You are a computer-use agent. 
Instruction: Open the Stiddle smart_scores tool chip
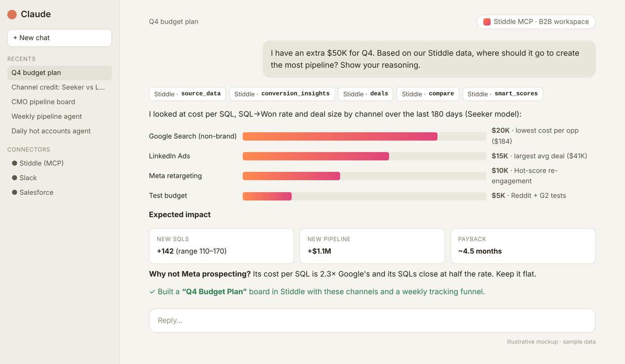coord(503,94)
